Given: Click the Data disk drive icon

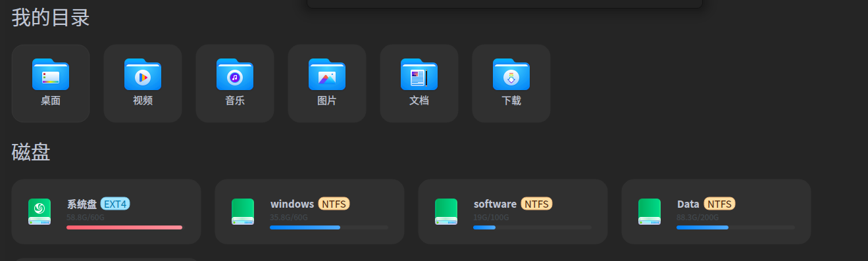Looking at the screenshot, I should click(650, 212).
